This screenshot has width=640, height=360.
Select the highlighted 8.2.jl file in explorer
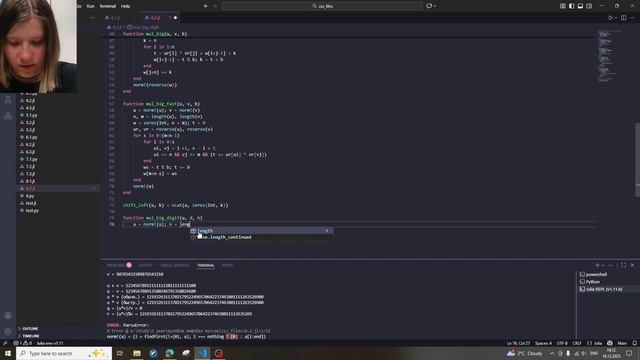58,189
